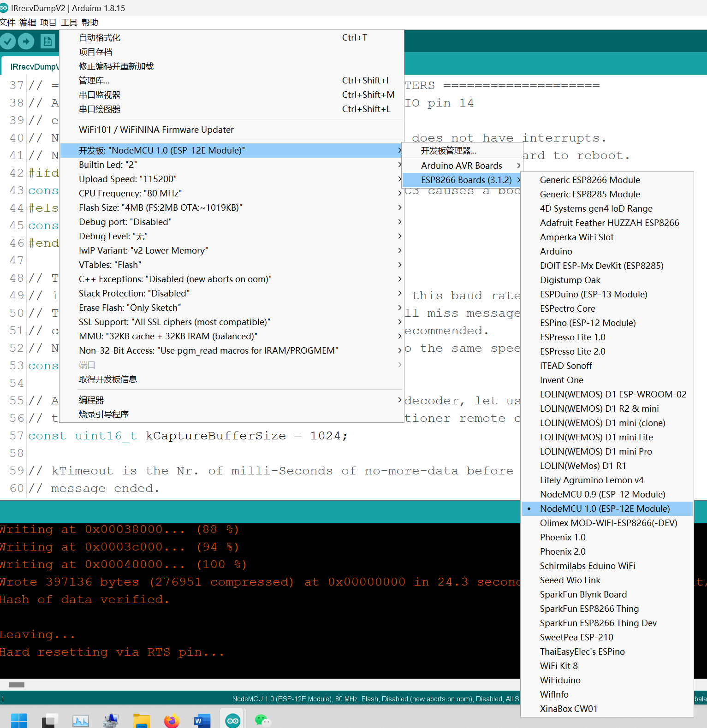Screen dimensions: 707x728
Task: Choose ESPDuino (ESP-13 Module) board
Action: (607, 294)
